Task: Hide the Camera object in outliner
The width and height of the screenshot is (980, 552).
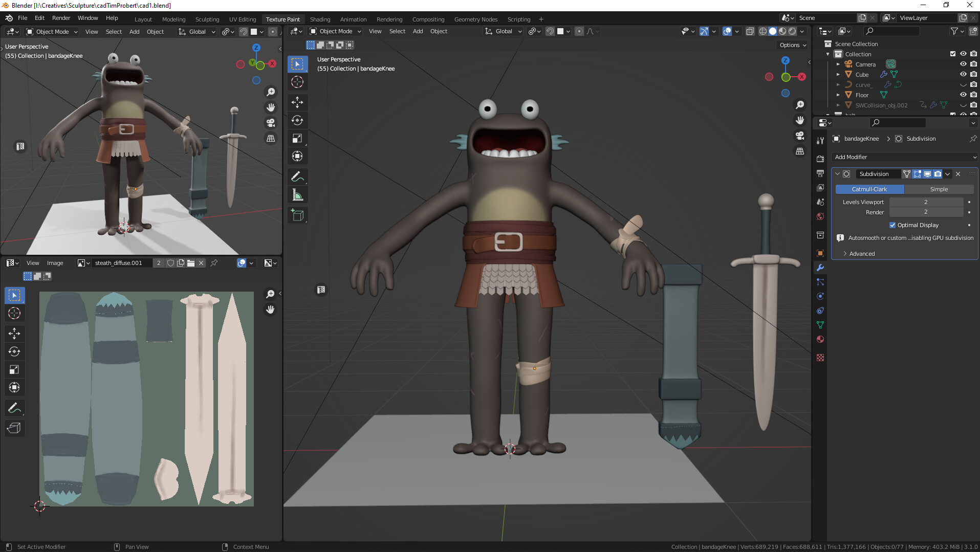Action: (x=963, y=64)
